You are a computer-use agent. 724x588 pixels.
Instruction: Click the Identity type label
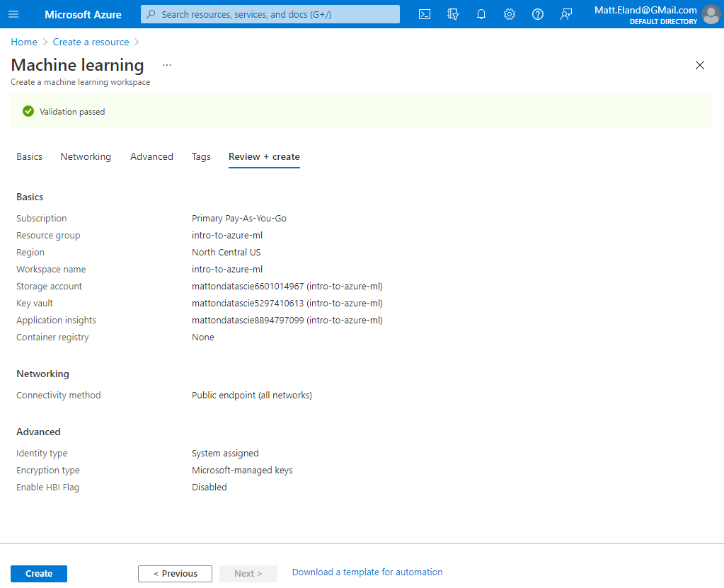click(x=42, y=454)
